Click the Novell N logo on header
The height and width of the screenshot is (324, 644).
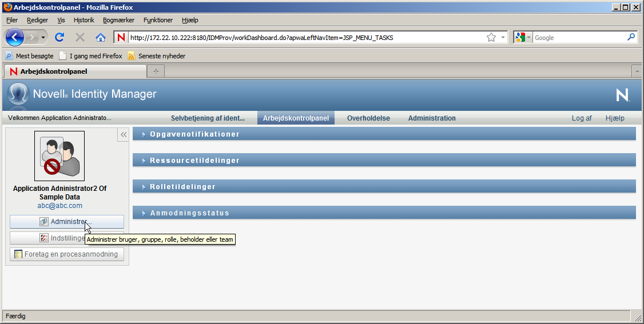coord(623,95)
